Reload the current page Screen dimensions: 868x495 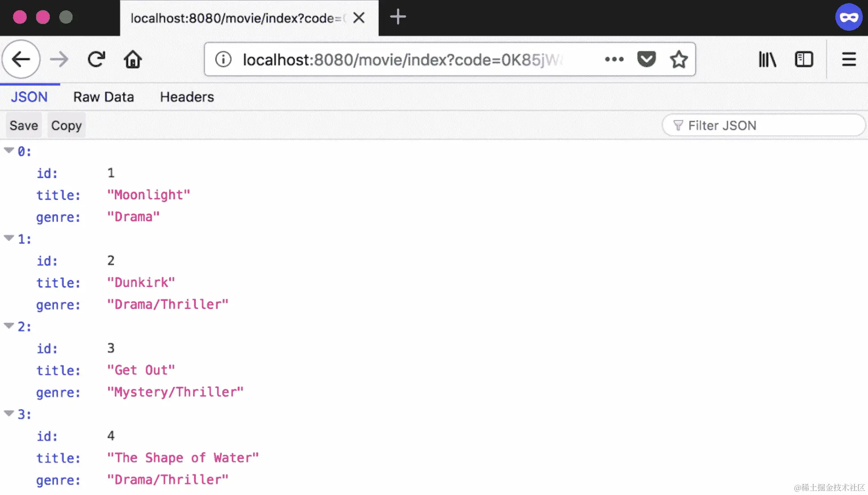96,59
